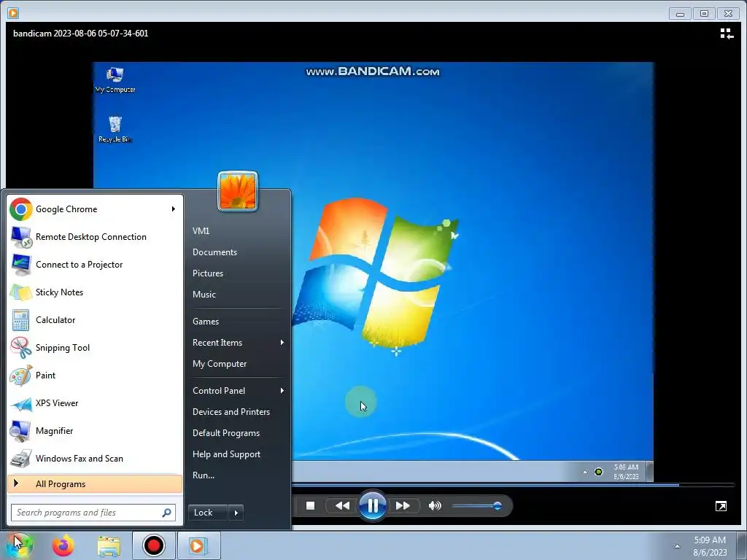The width and height of the screenshot is (747, 560).
Task: Fast forward the video
Action: pyautogui.click(x=403, y=506)
